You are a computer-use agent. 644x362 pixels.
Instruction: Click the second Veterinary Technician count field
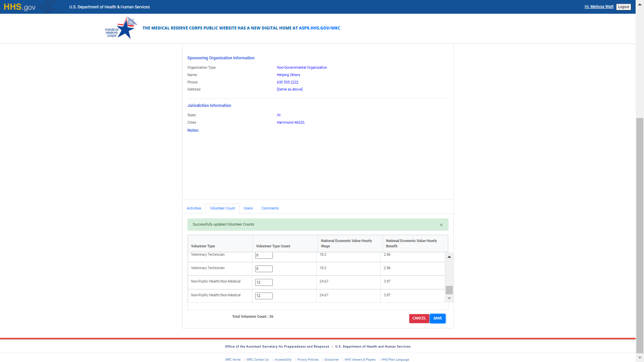tap(264, 269)
